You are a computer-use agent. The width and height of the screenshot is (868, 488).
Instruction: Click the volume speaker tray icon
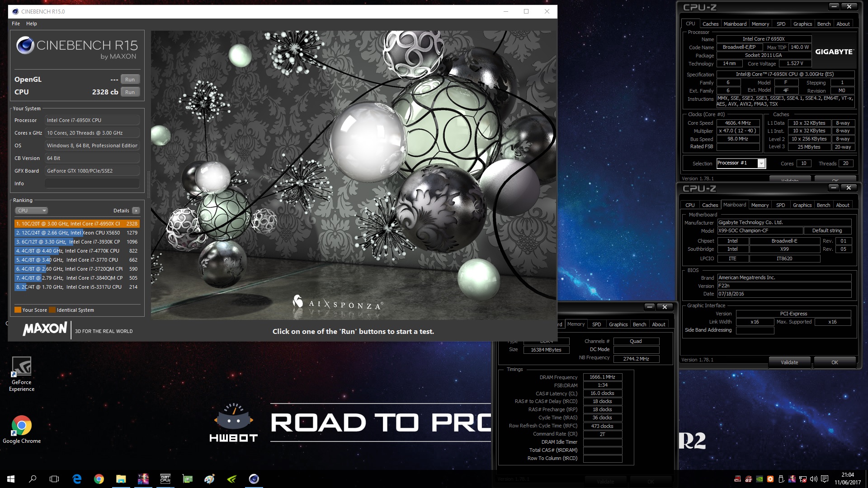[814, 479]
